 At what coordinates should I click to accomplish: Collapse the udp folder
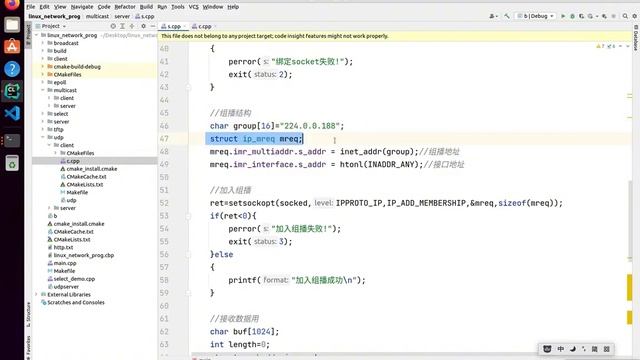pos(43,138)
